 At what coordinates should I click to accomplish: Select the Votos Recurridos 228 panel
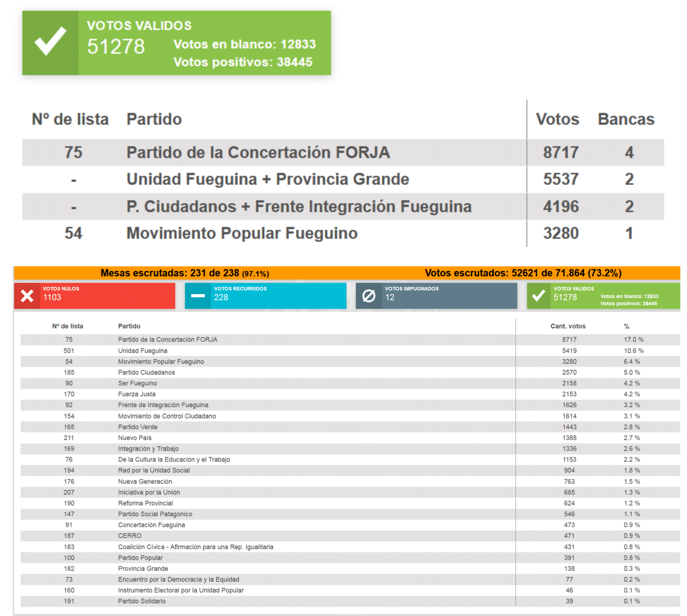pyautogui.click(x=265, y=296)
